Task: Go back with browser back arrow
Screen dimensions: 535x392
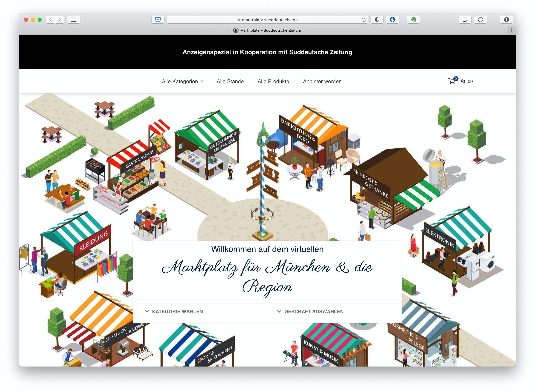Action: coord(50,20)
